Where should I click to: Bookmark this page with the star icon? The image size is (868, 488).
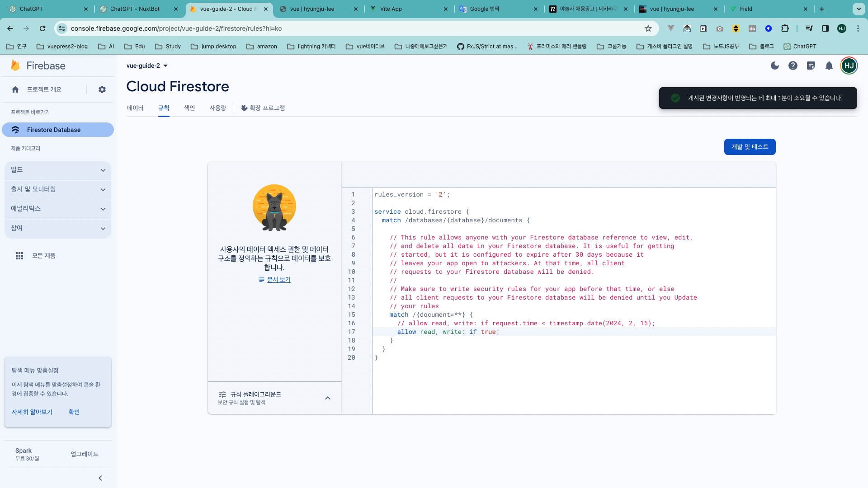point(648,28)
